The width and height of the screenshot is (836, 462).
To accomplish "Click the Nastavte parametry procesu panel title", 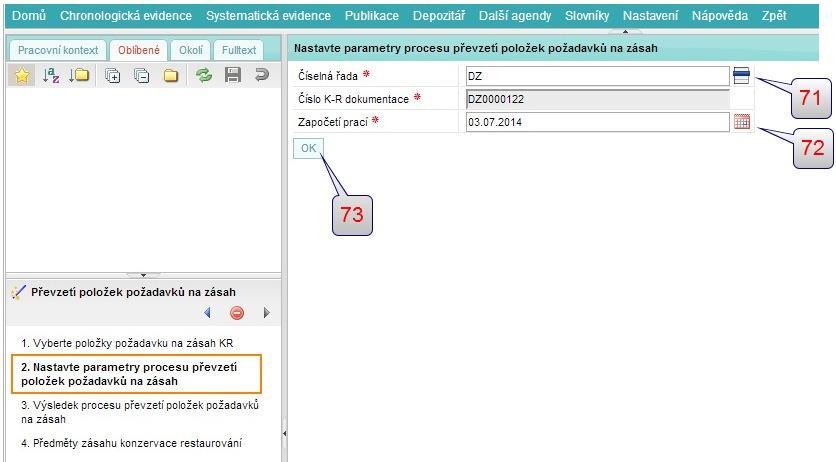I will 476,48.
